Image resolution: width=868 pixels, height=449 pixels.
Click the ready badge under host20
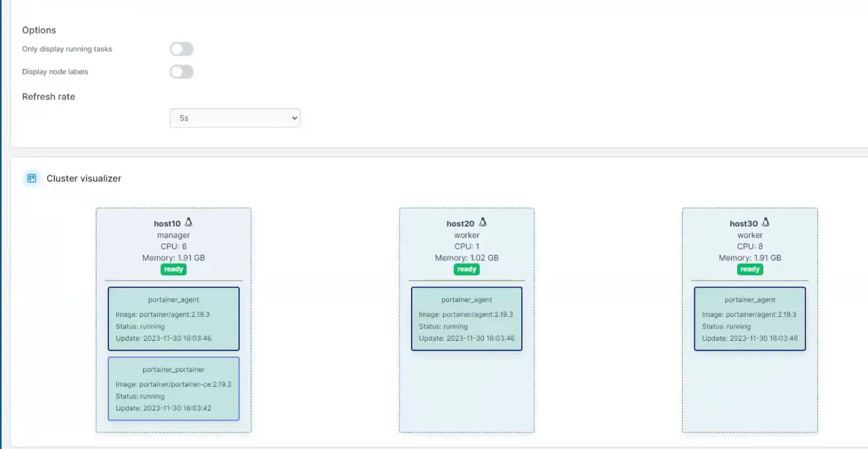[x=467, y=269]
